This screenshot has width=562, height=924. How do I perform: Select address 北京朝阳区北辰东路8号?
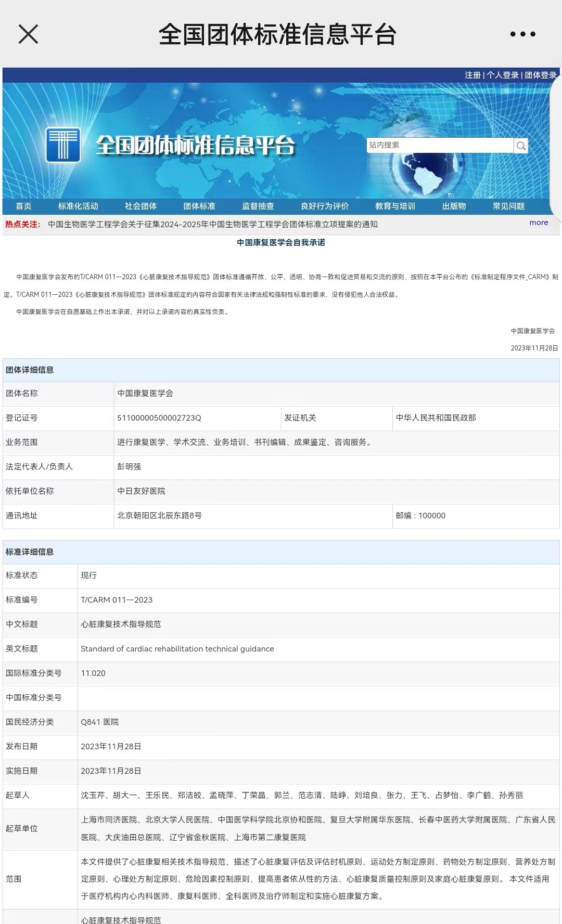click(x=159, y=516)
